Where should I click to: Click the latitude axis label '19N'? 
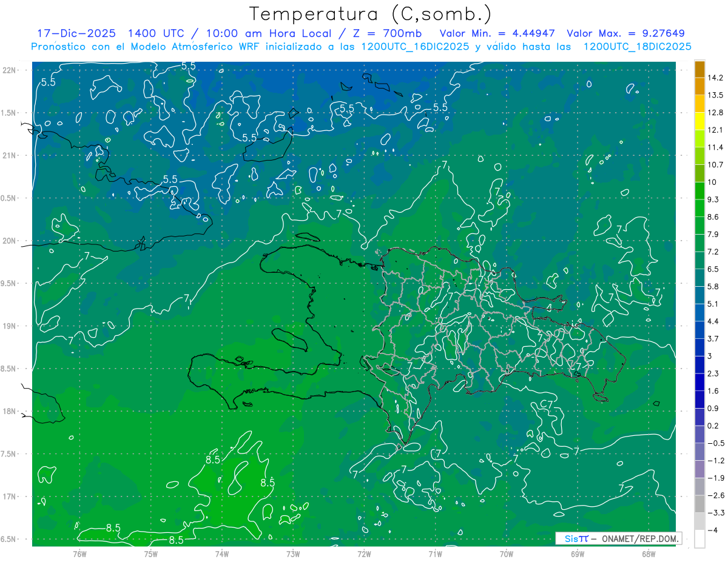10,326
